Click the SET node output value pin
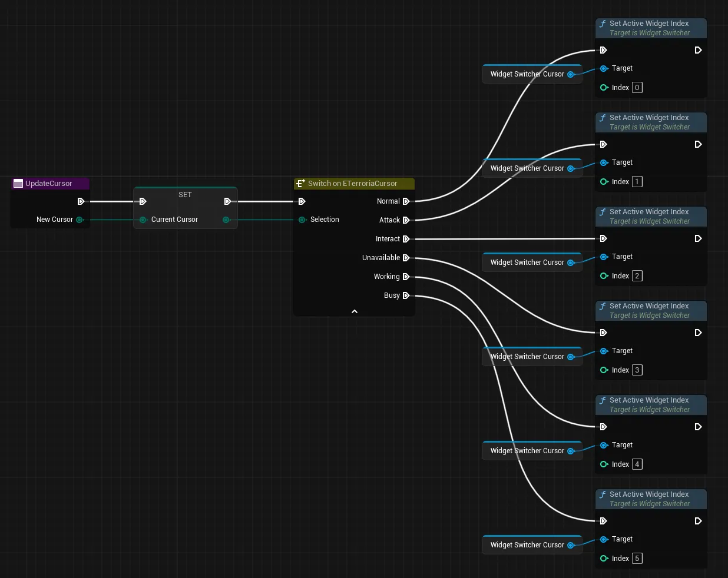This screenshot has height=578, width=728. tap(226, 220)
